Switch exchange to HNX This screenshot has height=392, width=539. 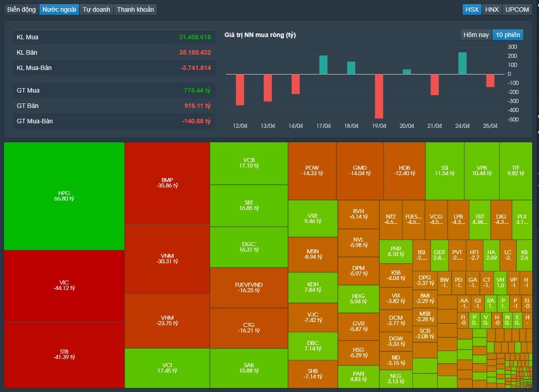(x=492, y=9)
